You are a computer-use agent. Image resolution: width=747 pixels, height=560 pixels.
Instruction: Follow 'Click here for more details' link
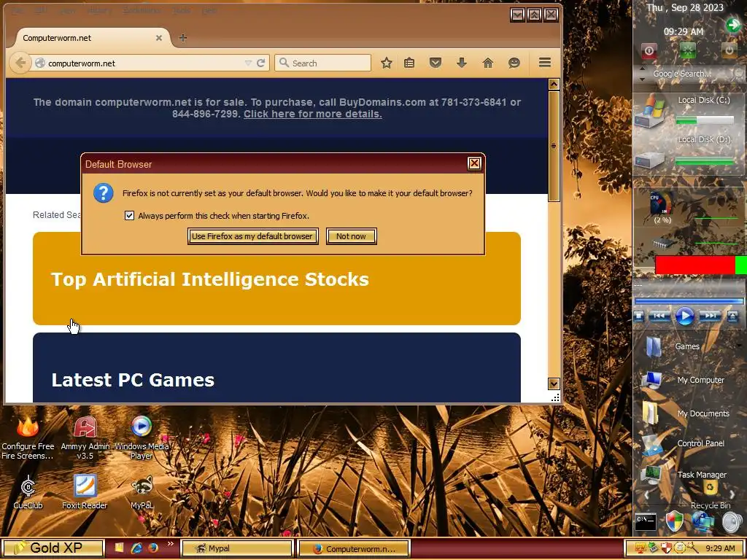coord(312,114)
